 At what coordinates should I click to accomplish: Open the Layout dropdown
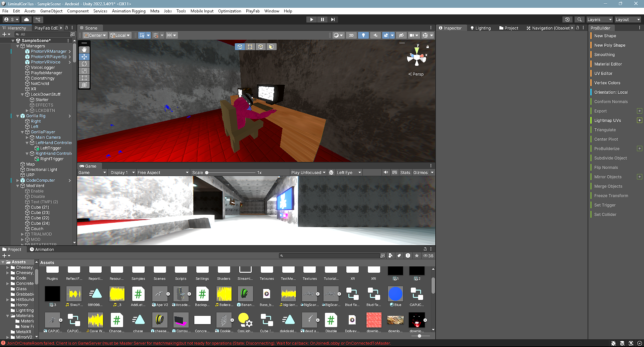coord(628,19)
